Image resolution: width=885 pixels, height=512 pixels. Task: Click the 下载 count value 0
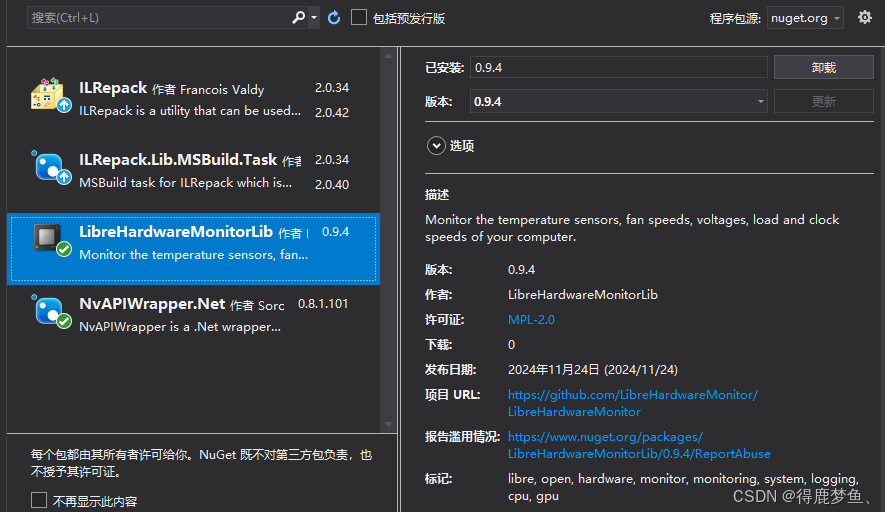pyautogui.click(x=511, y=345)
